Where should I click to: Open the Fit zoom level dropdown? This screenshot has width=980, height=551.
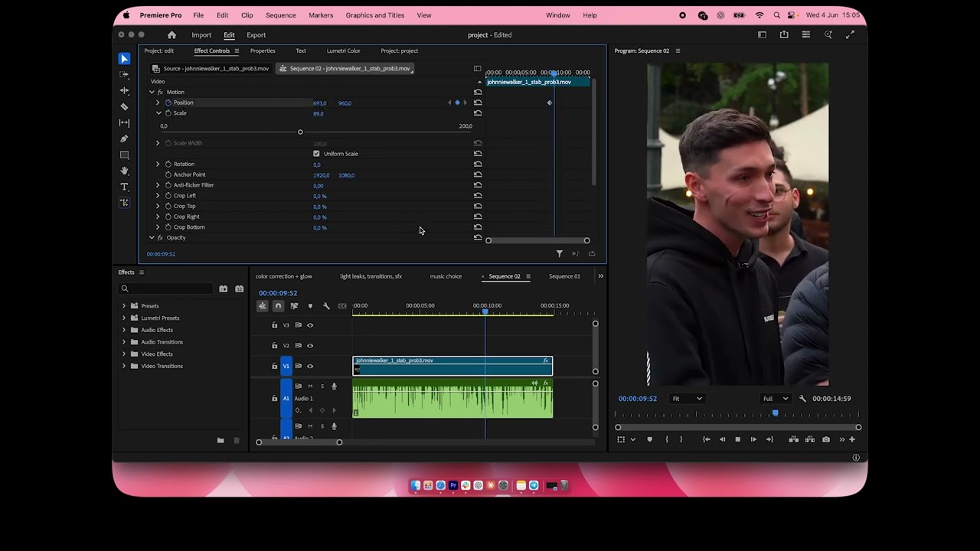[x=687, y=399]
